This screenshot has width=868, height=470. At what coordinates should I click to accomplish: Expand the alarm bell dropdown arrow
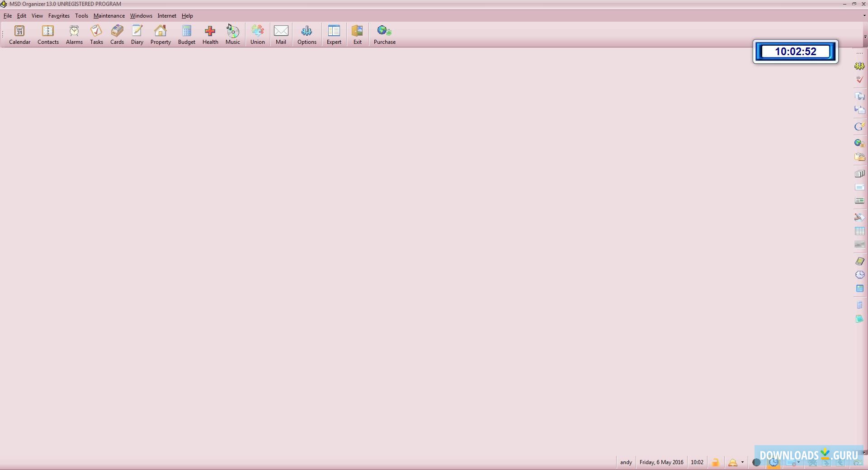pos(742,462)
